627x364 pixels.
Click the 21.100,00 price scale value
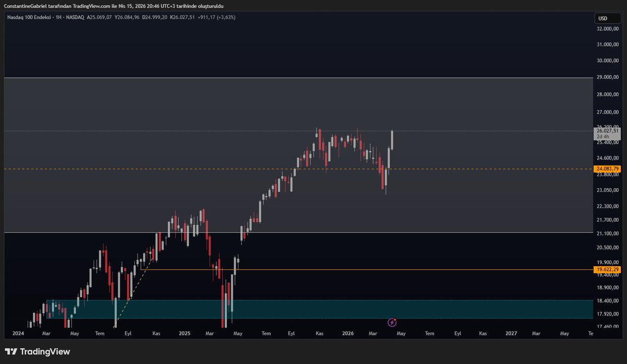point(608,234)
